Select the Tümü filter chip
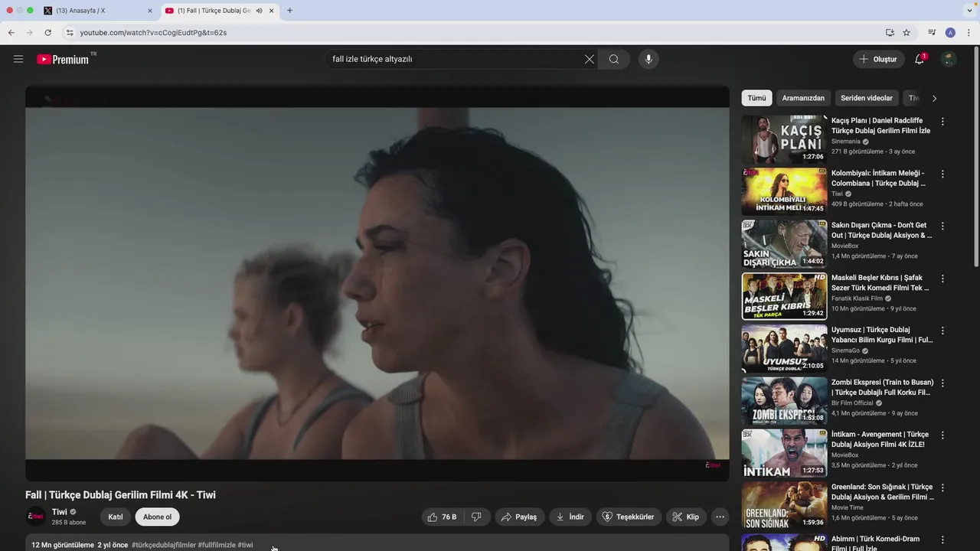This screenshot has height=551, width=980. (x=756, y=98)
